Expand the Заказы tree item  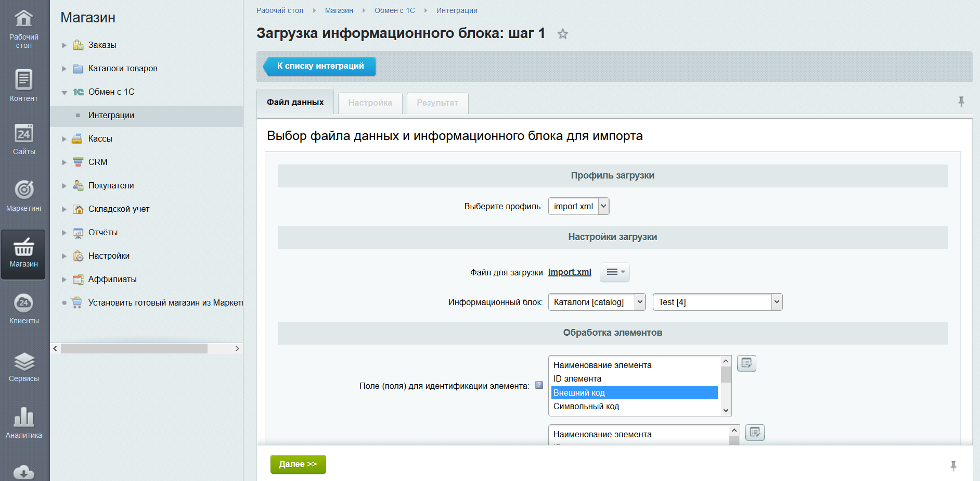pyautogui.click(x=65, y=45)
